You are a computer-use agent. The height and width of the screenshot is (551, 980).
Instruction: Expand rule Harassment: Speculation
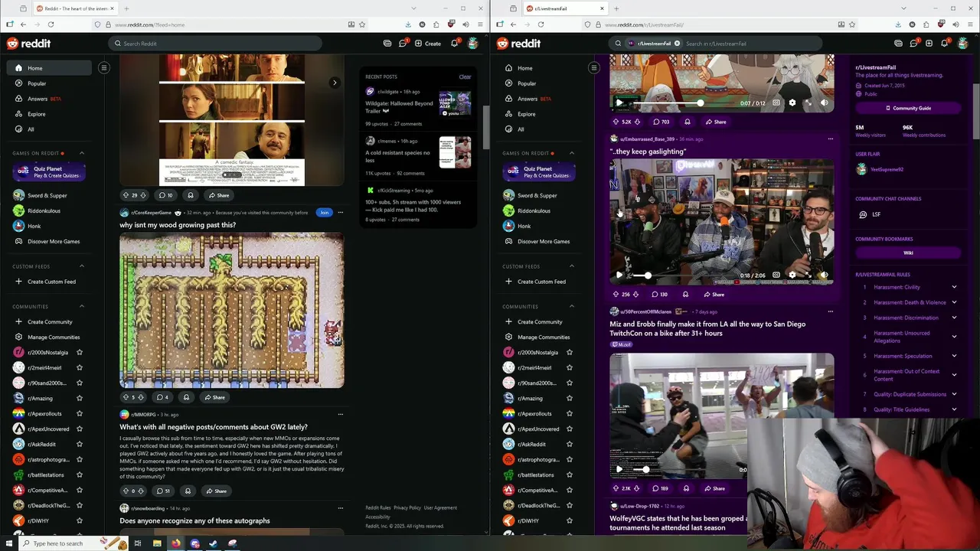[x=954, y=356]
